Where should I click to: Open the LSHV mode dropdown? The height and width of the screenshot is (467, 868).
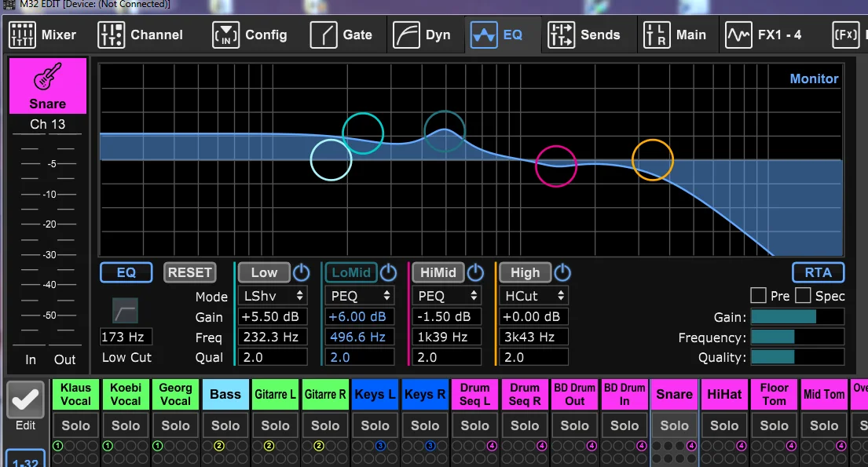click(273, 295)
